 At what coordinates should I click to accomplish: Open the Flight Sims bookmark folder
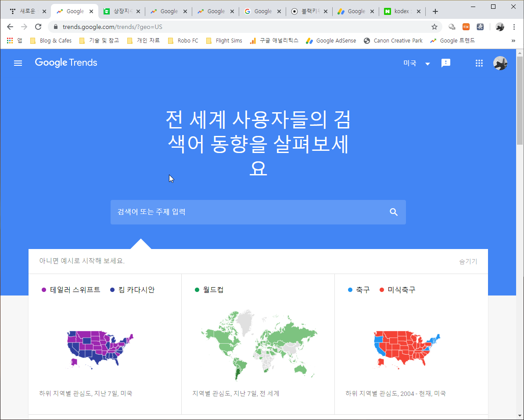tap(224, 41)
